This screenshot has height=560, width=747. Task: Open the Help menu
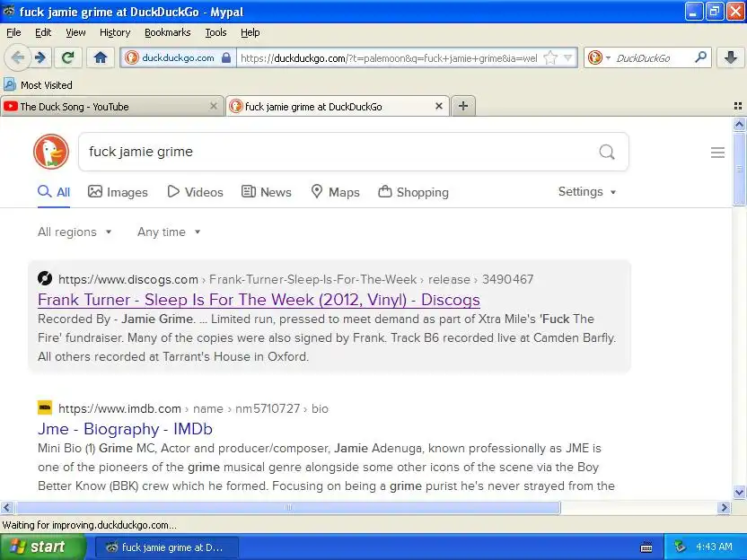pyautogui.click(x=250, y=32)
